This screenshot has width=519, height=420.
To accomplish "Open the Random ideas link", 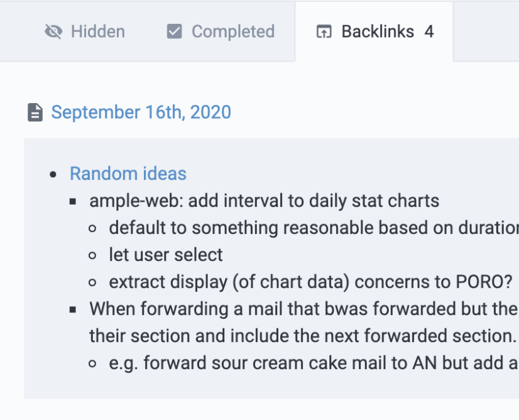I will coord(128,174).
